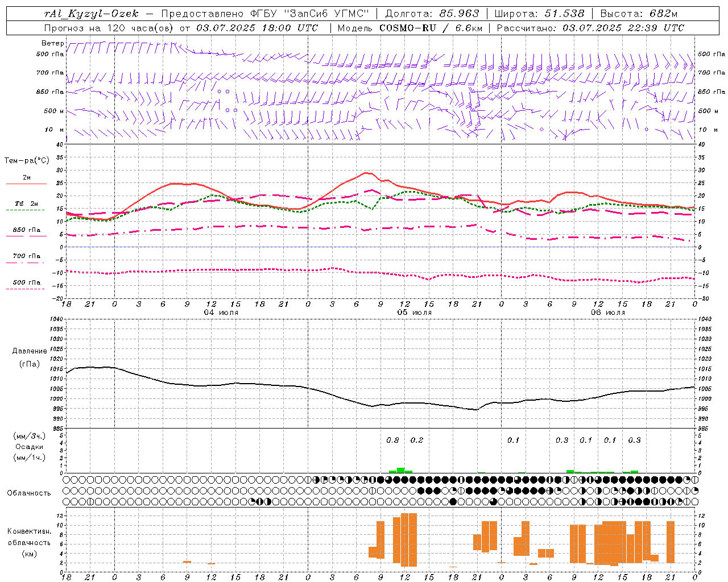Click the Давление (гПа) axis label

point(30,357)
